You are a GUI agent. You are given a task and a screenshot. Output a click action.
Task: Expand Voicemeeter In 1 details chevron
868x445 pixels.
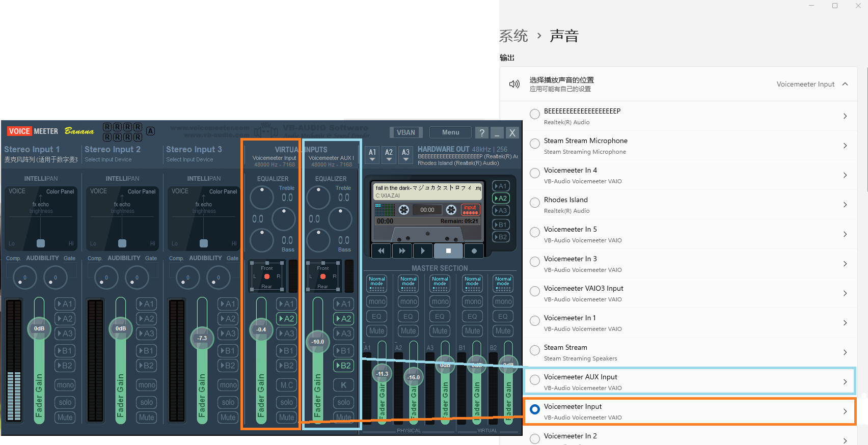click(845, 323)
